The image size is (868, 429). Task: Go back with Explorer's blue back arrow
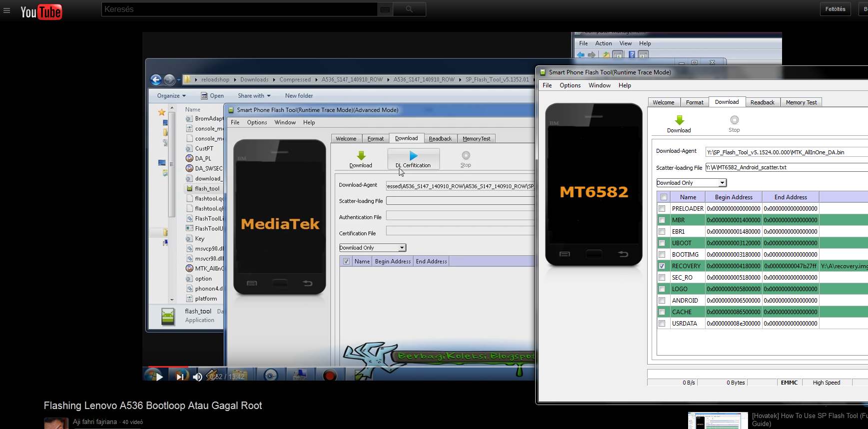156,79
